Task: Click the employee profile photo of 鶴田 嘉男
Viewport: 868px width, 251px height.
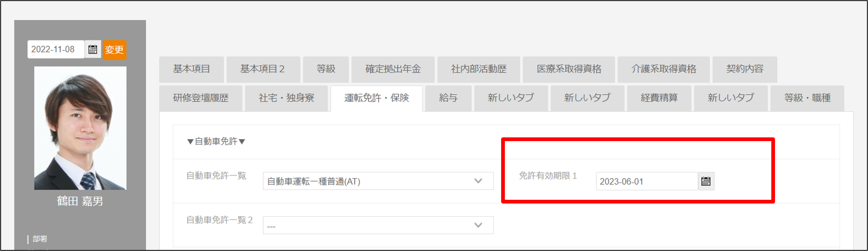Action: (80, 128)
